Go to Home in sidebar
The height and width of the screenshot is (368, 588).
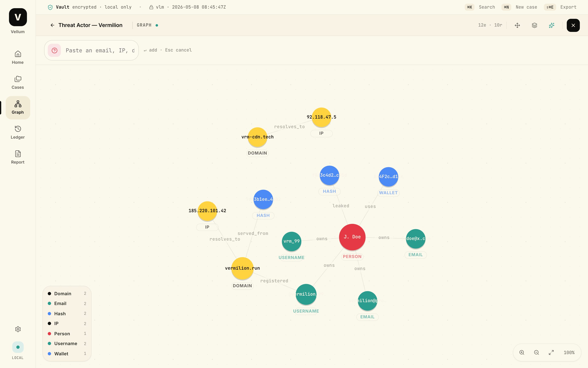[x=18, y=57]
